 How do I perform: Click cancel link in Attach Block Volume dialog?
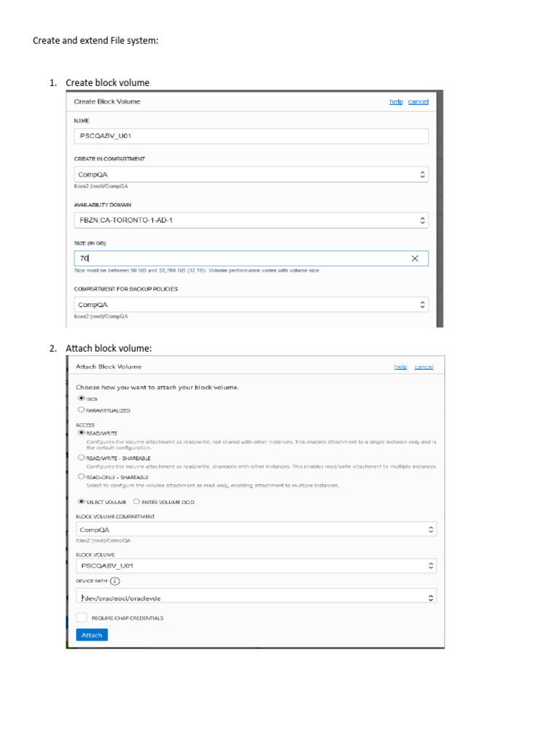pyautogui.click(x=424, y=367)
